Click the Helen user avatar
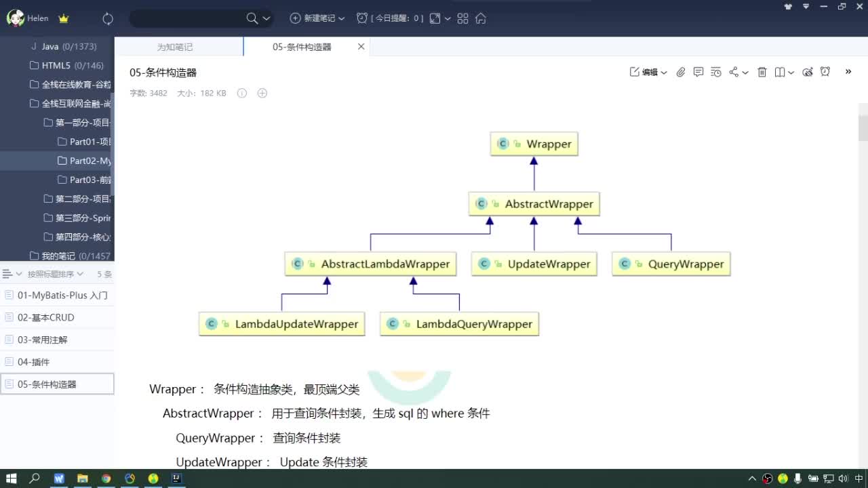The width and height of the screenshot is (868, 488). click(x=16, y=18)
